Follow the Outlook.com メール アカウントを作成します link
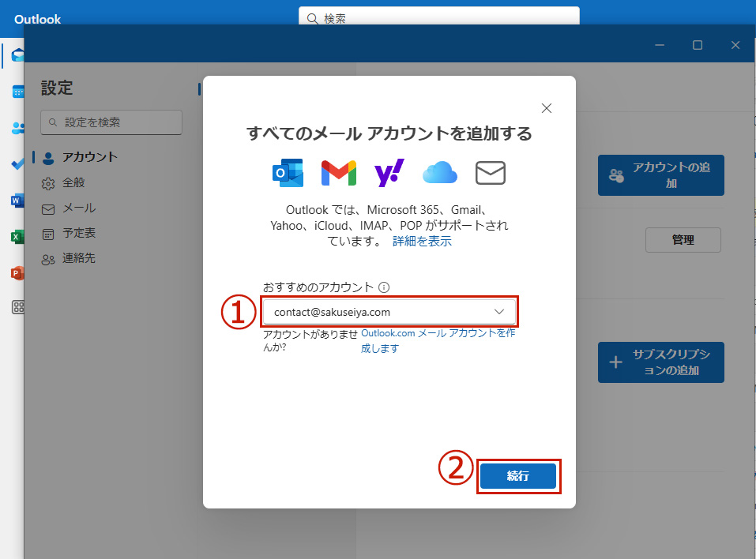The width and height of the screenshot is (756, 559). (438, 341)
